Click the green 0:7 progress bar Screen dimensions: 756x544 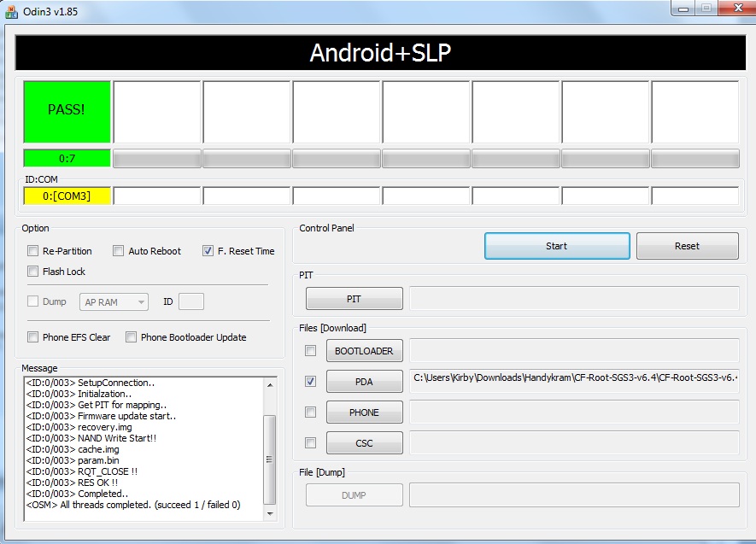pos(67,158)
